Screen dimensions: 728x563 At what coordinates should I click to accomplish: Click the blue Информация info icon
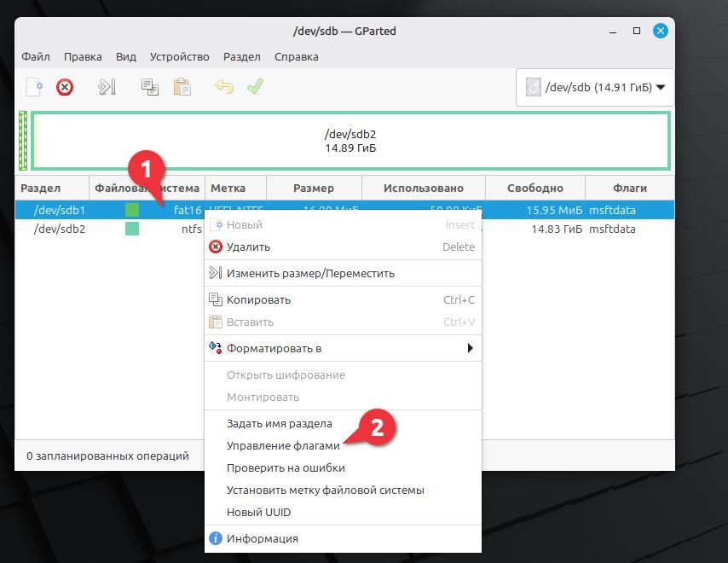216,538
